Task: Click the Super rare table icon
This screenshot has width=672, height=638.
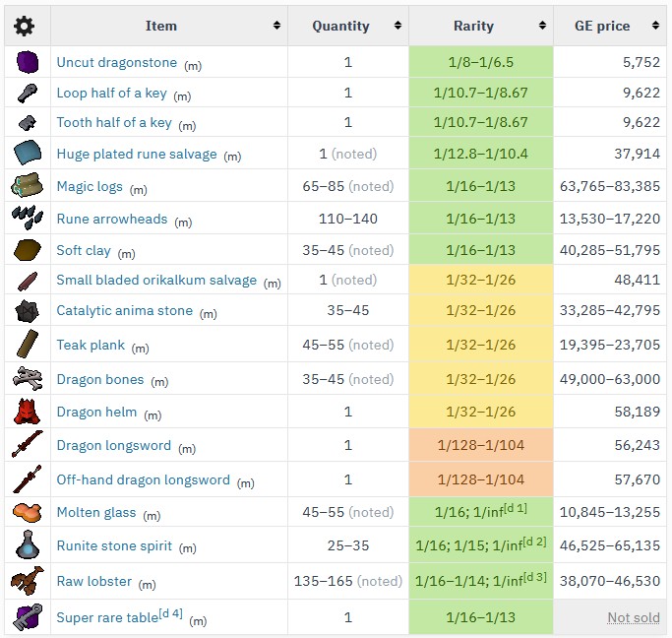Action: 28,616
